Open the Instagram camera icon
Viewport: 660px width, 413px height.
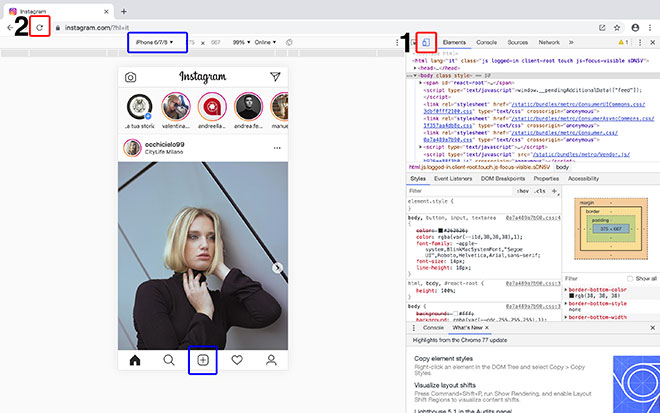(131, 76)
